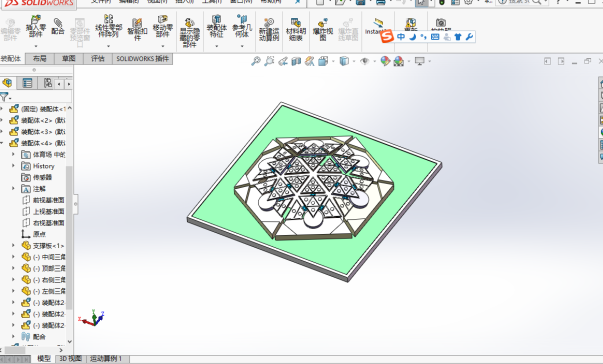Image resolution: width=603 pixels, height=364 pixels.
Task: Toggle 显示隐藏的零部件 show hidden components
Action: click(190, 32)
